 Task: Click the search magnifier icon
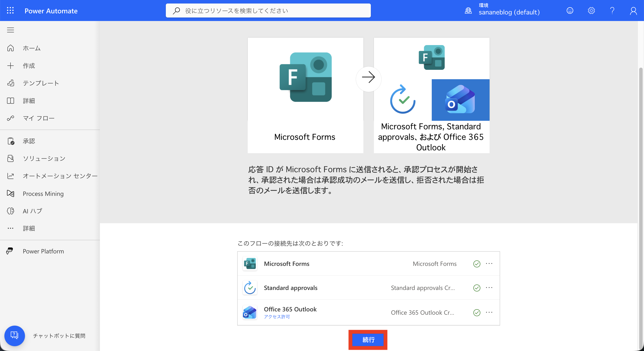pos(176,11)
